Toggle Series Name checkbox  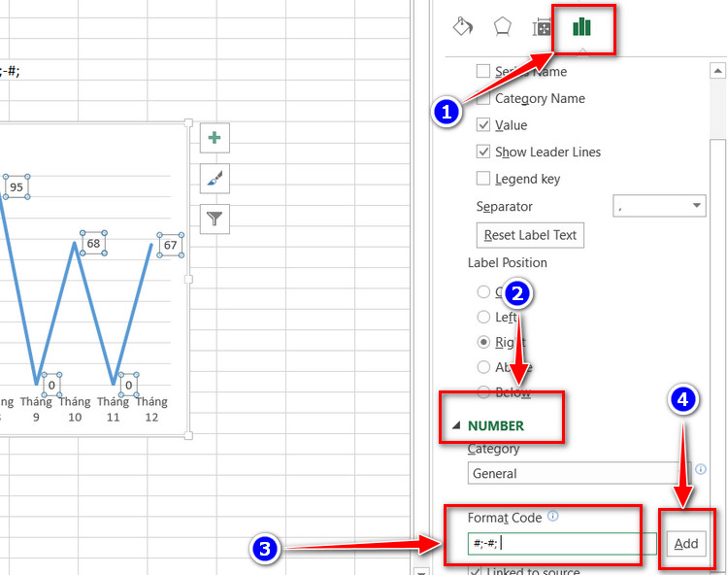pos(482,71)
